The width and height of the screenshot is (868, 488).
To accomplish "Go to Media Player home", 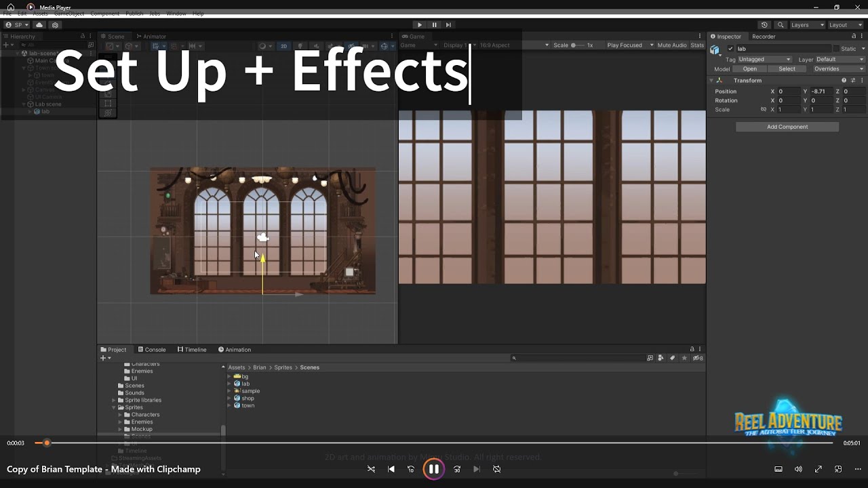I will point(11,7).
